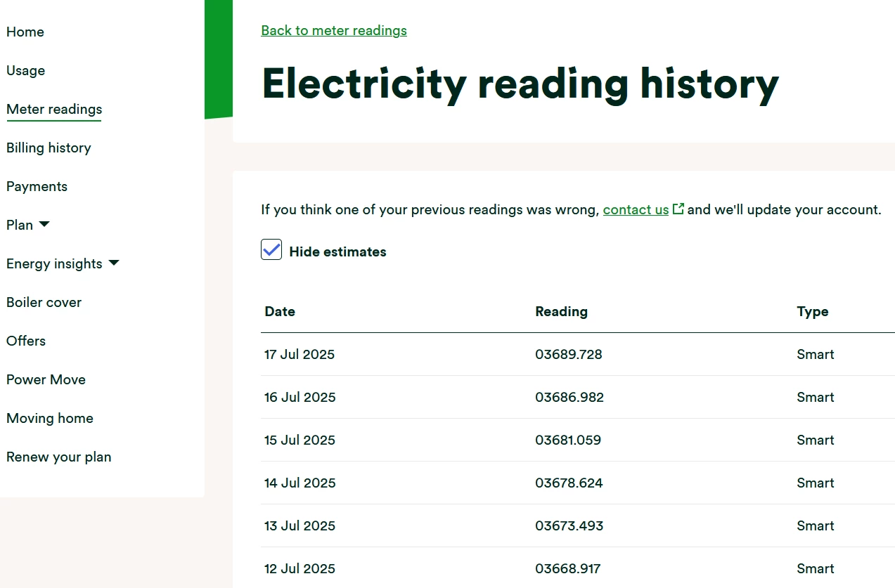Navigate to Payments
This screenshot has width=895, height=588.
point(37,186)
